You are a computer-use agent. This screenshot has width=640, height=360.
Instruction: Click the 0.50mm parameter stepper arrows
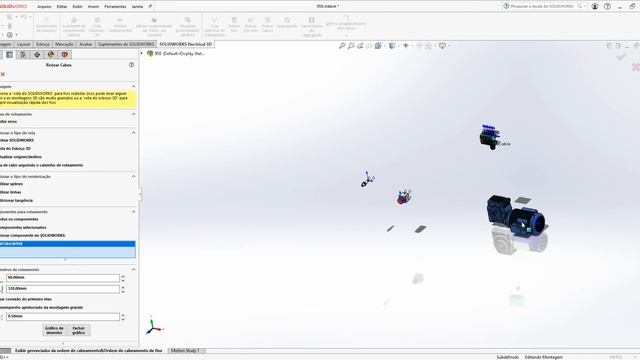123,317
